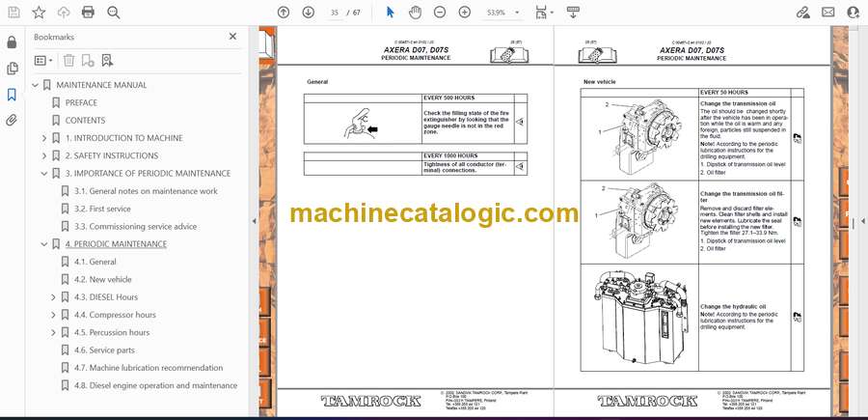This screenshot has width=868, height=420.
Task: Add document to starred favorites
Action: [39, 13]
